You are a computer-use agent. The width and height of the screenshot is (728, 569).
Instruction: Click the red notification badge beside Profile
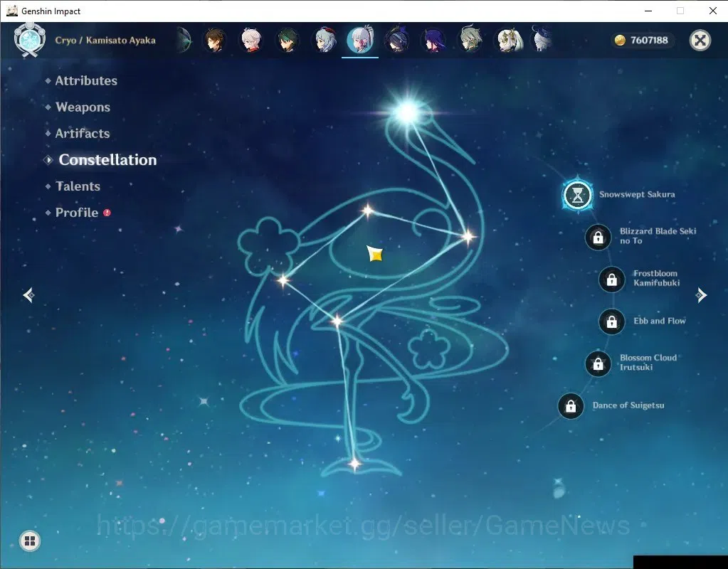click(x=107, y=213)
